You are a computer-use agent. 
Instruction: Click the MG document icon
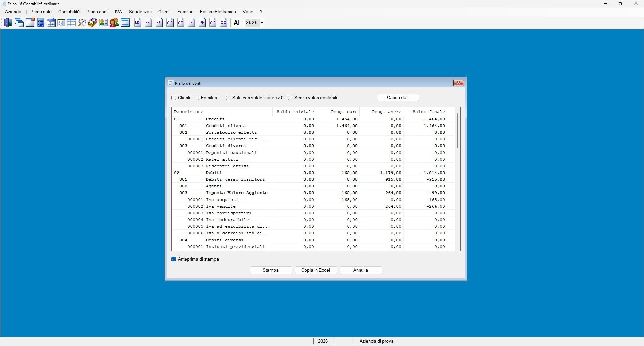pos(138,23)
